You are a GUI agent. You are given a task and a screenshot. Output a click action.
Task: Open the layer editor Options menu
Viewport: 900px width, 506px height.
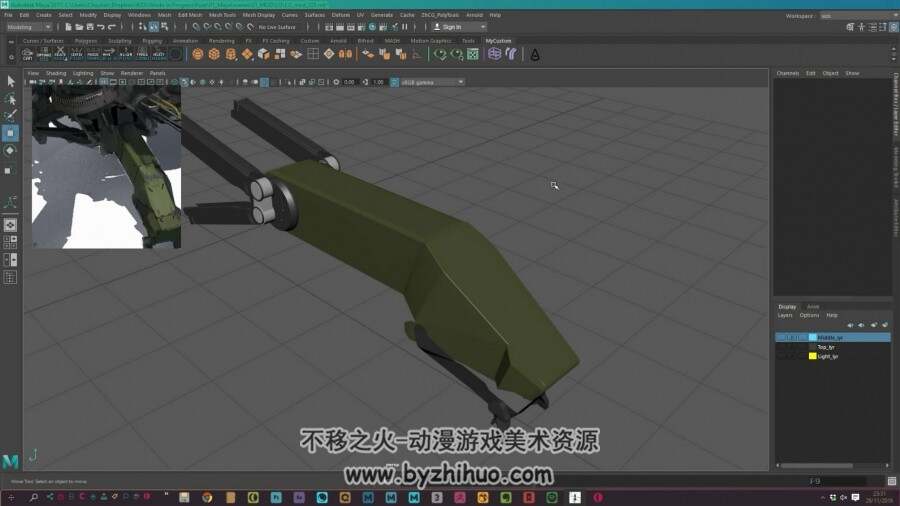pos(809,315)
